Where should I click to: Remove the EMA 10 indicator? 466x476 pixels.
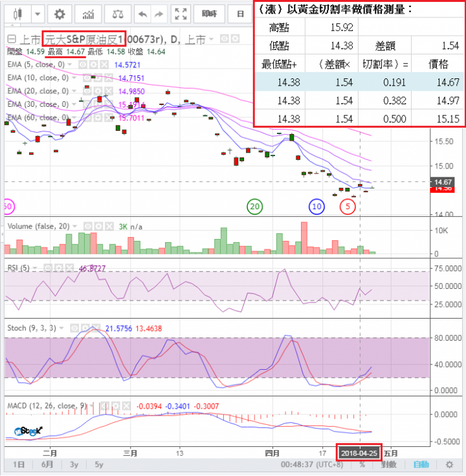(108, 78)
